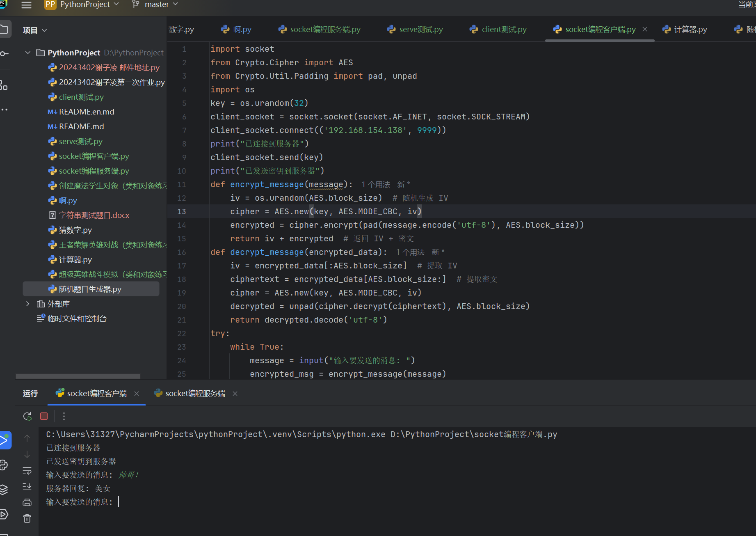756x536 pixels.
Task: Expand the 外部库 node
Action: pyautogui.click(x=28, y=304)
